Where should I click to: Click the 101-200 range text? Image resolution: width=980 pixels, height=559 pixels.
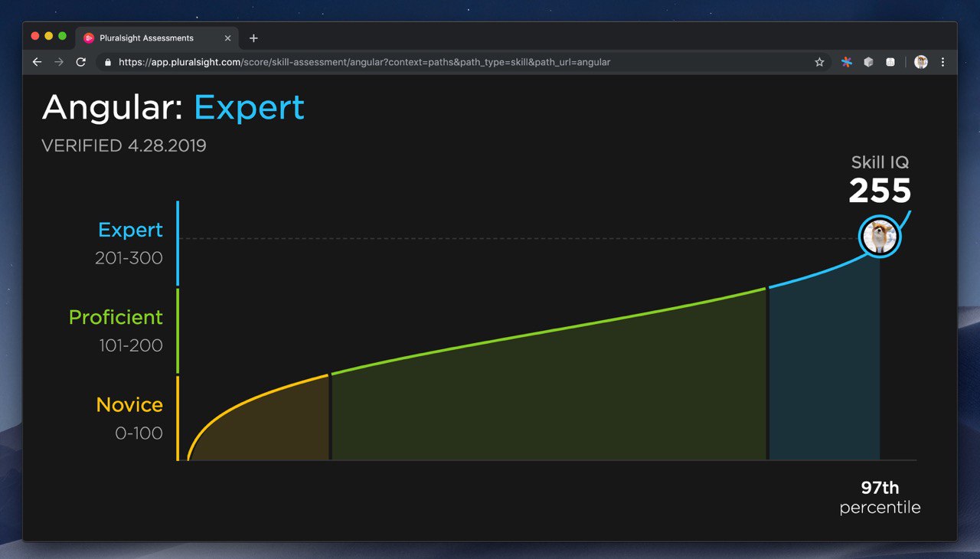(x=131, y=345)
